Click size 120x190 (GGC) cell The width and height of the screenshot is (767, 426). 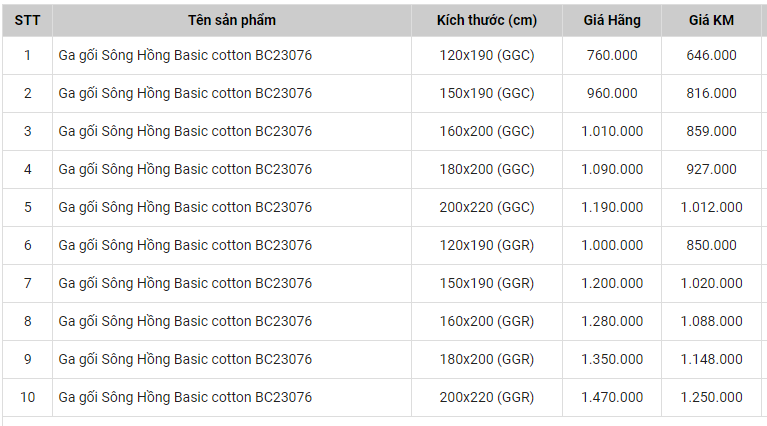487,56
